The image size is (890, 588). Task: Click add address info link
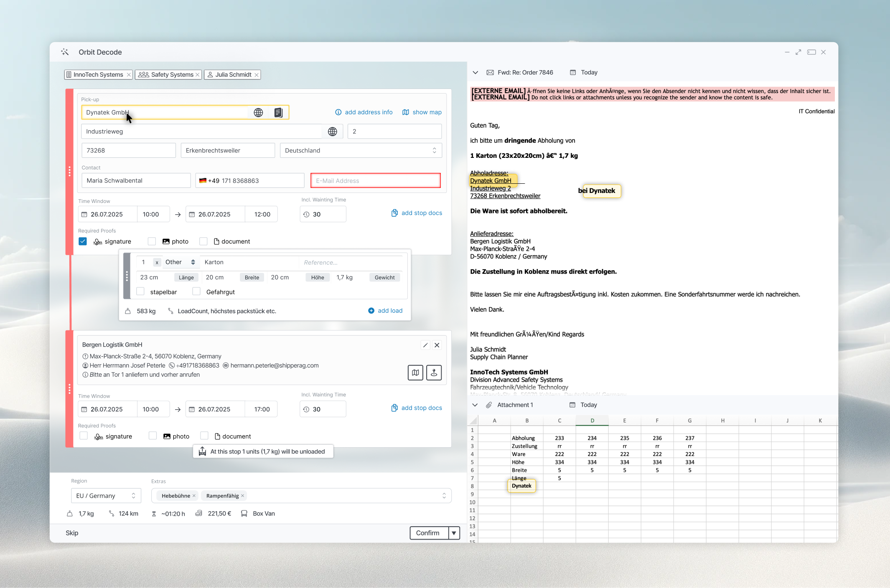(x=364, y=112)
